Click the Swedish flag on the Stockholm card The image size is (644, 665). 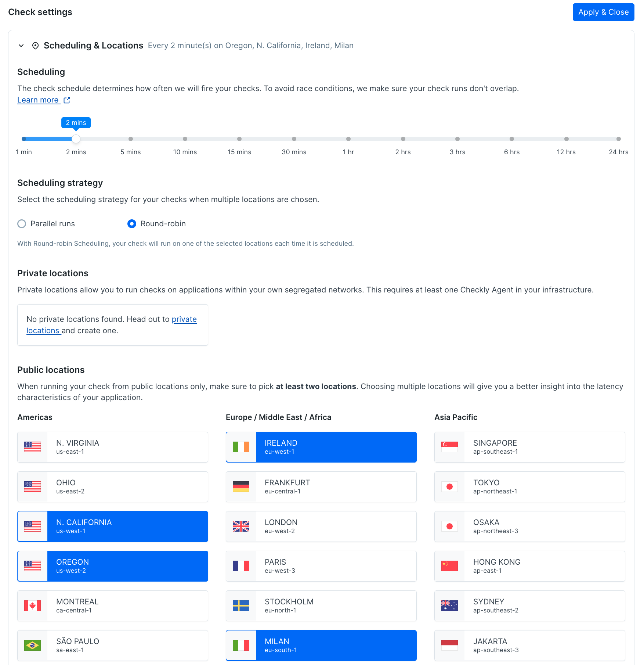(241, 605)
